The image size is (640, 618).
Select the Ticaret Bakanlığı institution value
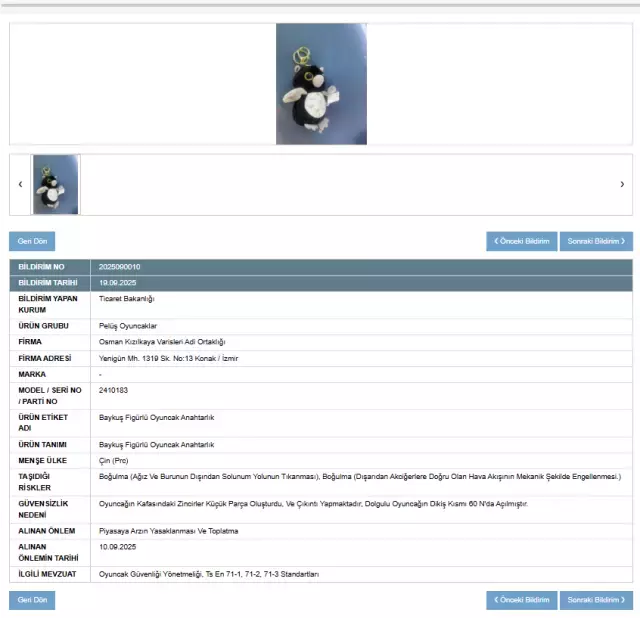tap(127, 299)
